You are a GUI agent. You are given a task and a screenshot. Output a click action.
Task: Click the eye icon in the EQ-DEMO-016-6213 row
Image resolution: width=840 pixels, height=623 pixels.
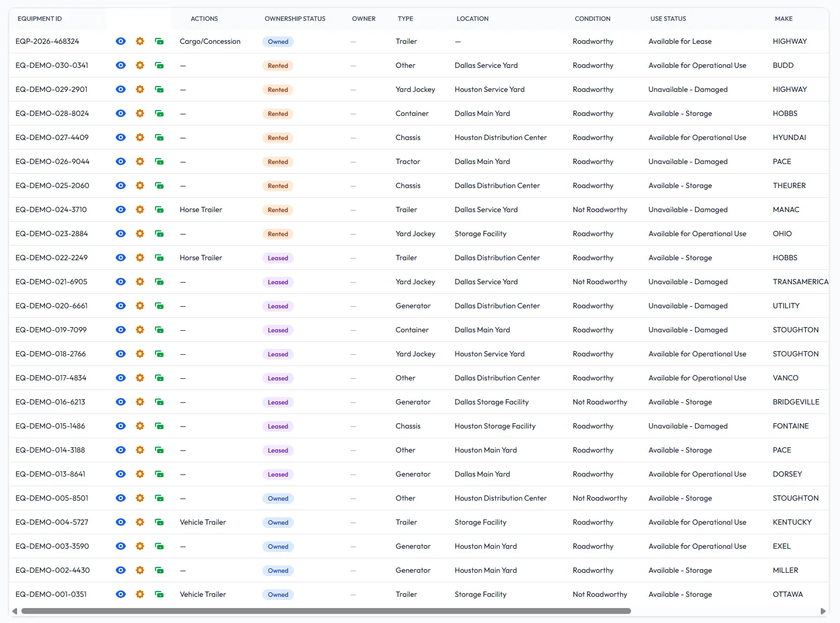click(x=121, y=402)
